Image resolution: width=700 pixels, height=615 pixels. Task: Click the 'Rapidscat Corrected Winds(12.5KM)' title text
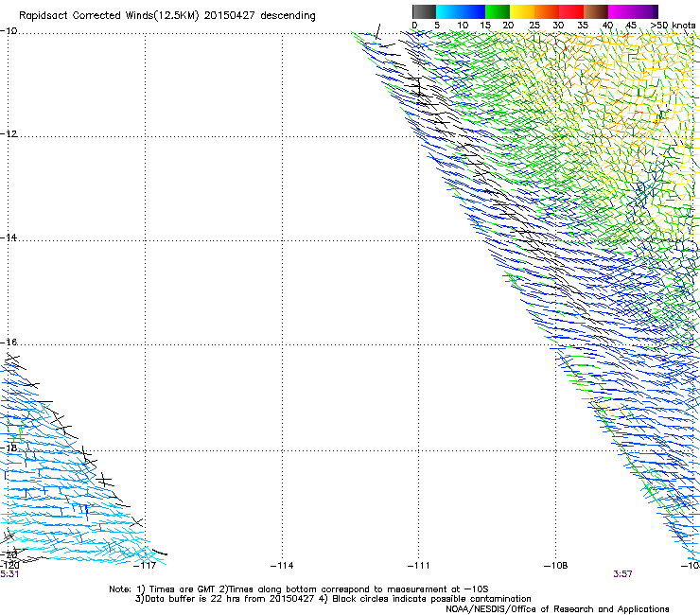pyautogui.click(x=109, y=16)
